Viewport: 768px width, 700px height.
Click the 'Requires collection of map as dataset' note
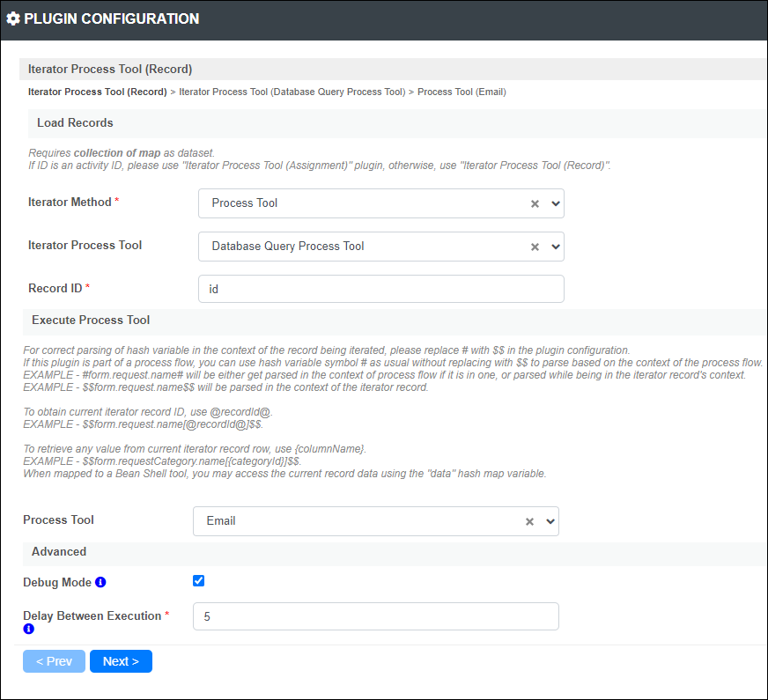tap(122, 153)
